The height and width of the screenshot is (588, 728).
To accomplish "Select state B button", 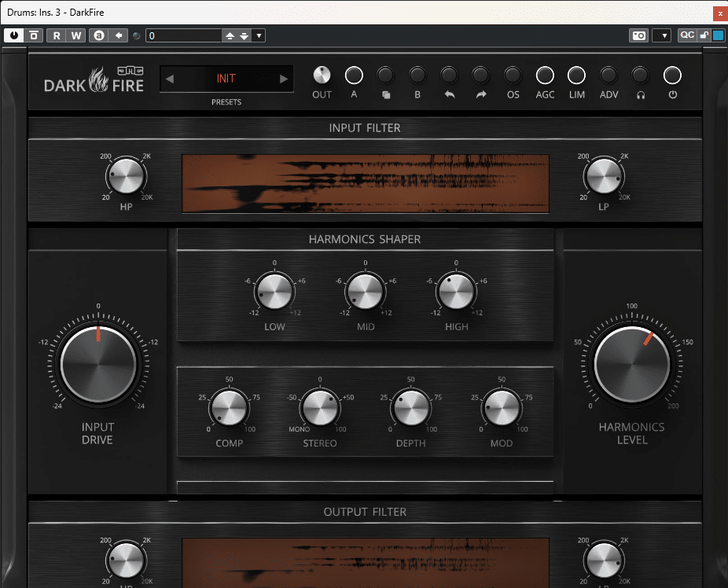I will click(x=417, y=75).
